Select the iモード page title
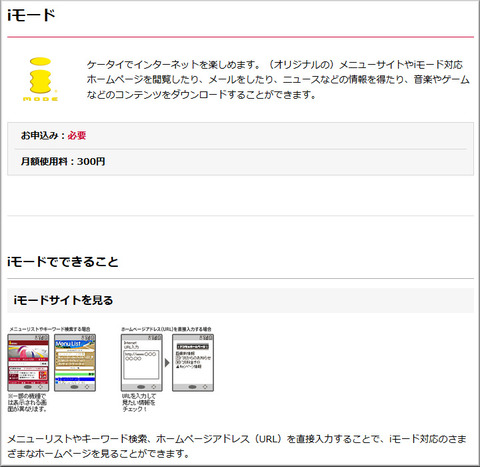This screenshot has width=480, height=467. point(31,15)
